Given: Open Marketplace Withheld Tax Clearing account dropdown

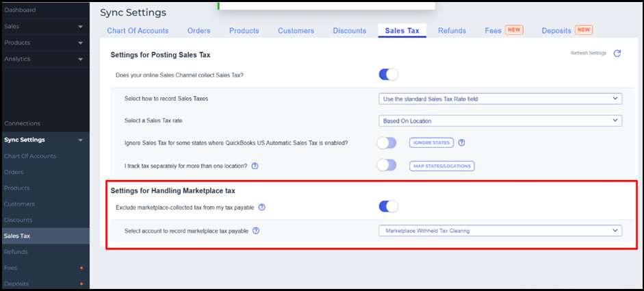Looking at the screenshot, I should click(500, 231).
